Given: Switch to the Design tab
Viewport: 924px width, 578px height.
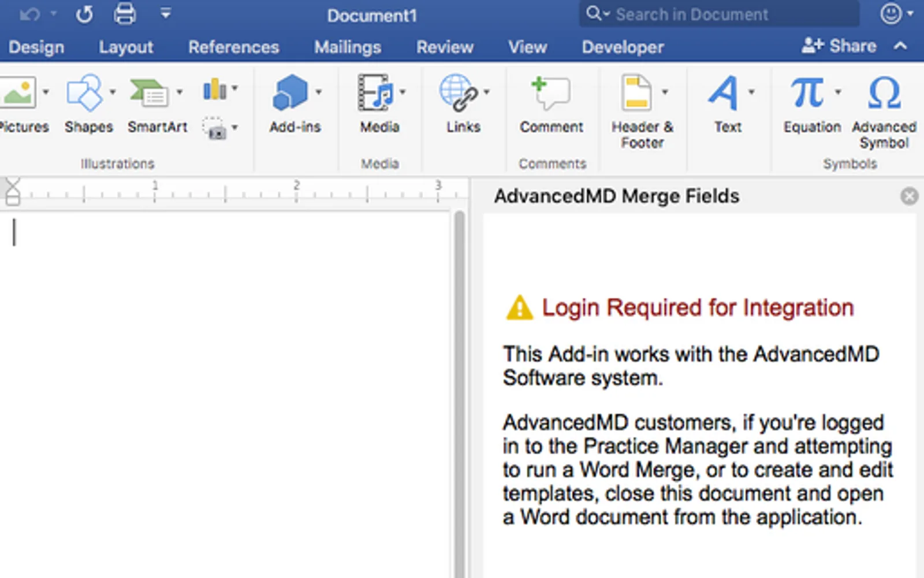Looking at the screenshot, I should (x=35, y=47).
